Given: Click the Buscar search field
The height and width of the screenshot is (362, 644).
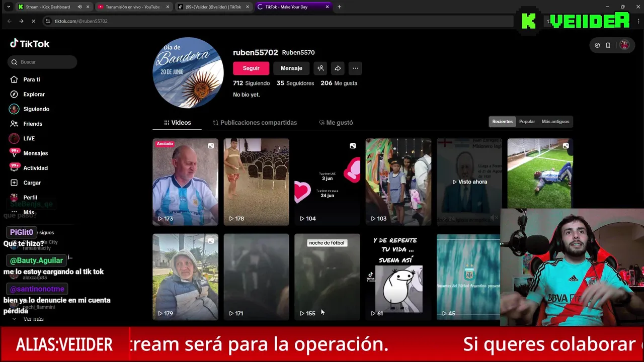Looking at the screenshot, I should [42, 62].
